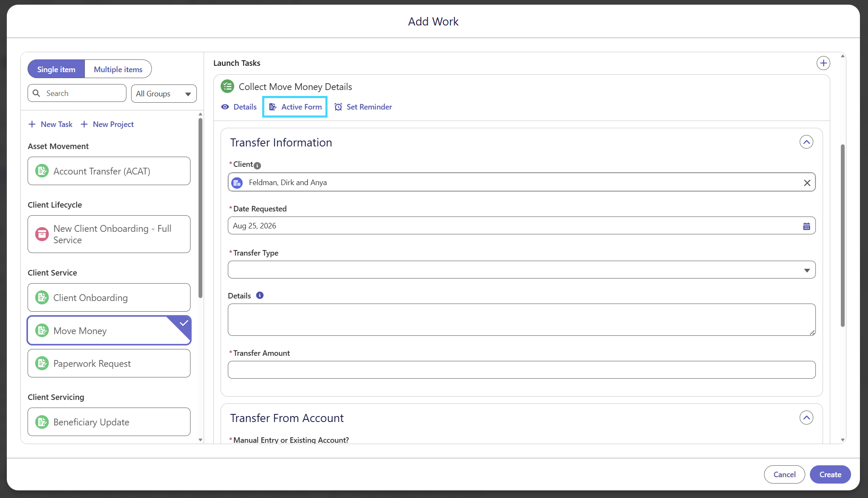Click the search magnifier icon
The height and width of the screenshot is (498, 868).
pos(36,93)
